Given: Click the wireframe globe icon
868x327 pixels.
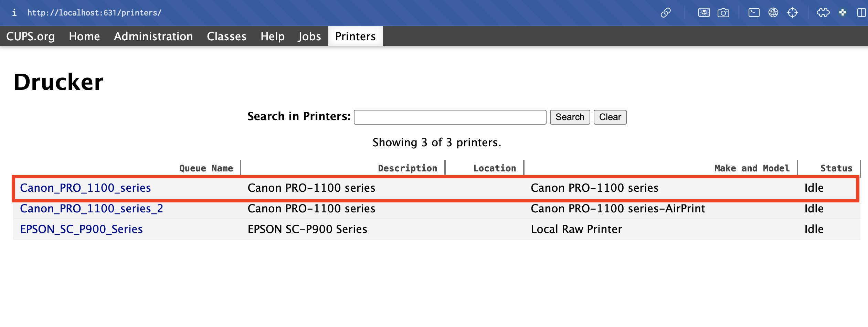Looking at the screenshot, I should pos(773,13).
